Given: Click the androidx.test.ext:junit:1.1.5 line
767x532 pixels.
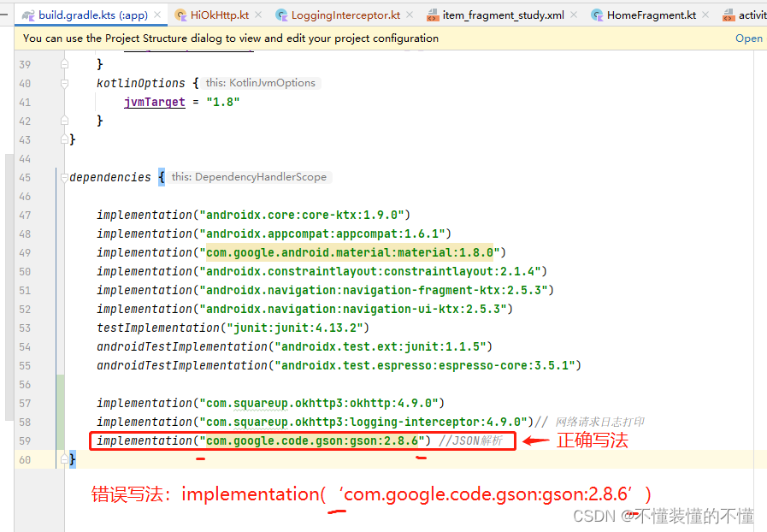Looking at the screenshot, I should (294, 346).
